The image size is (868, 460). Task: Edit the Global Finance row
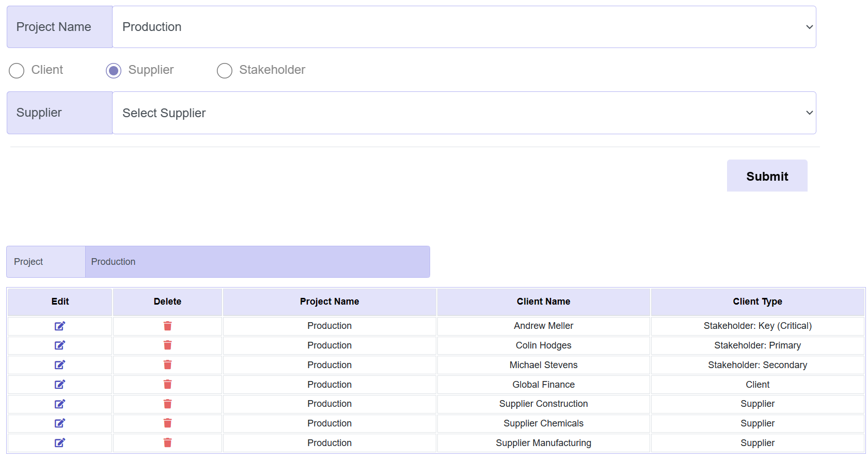click(60, 385)
